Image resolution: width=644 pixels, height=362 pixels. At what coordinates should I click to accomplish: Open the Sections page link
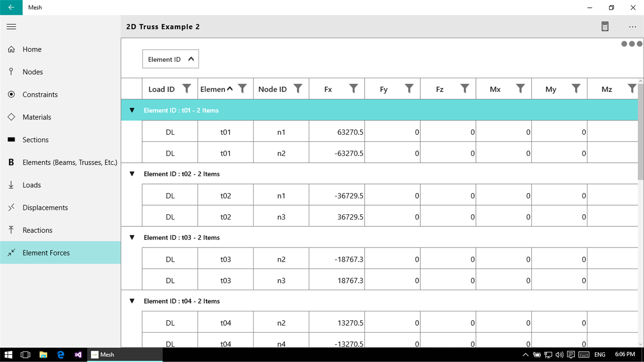point(35,139)
